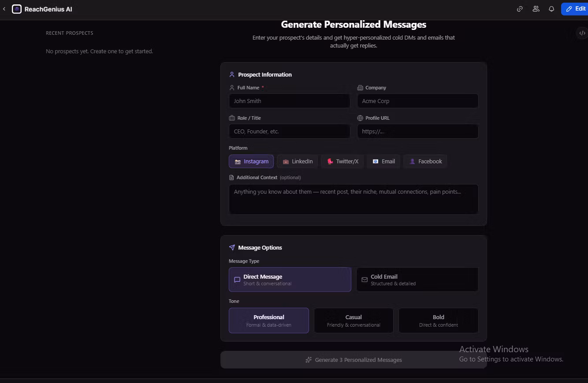Click the Message Type label
This screenshot has width=588, height=383.
coord(244,261)
